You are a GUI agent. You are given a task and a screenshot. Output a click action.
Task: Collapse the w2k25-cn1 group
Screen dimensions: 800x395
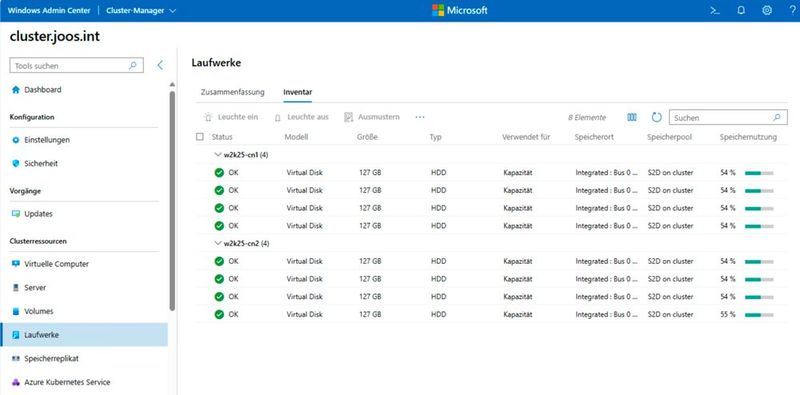click(218, 155)
